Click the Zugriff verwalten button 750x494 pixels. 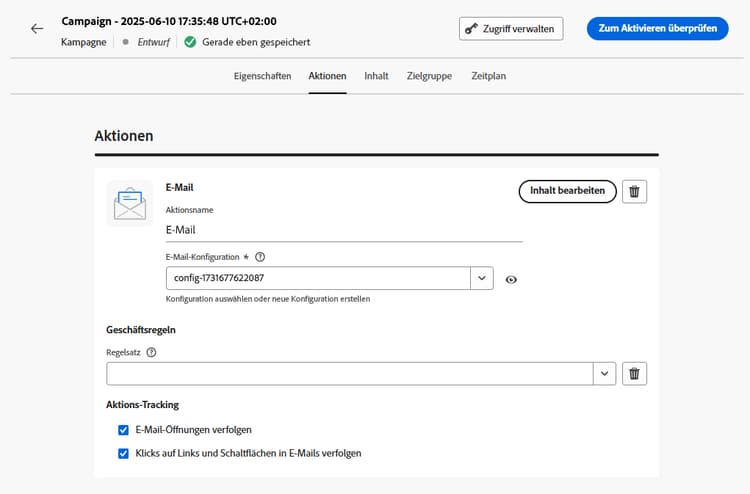pos(511,28)
